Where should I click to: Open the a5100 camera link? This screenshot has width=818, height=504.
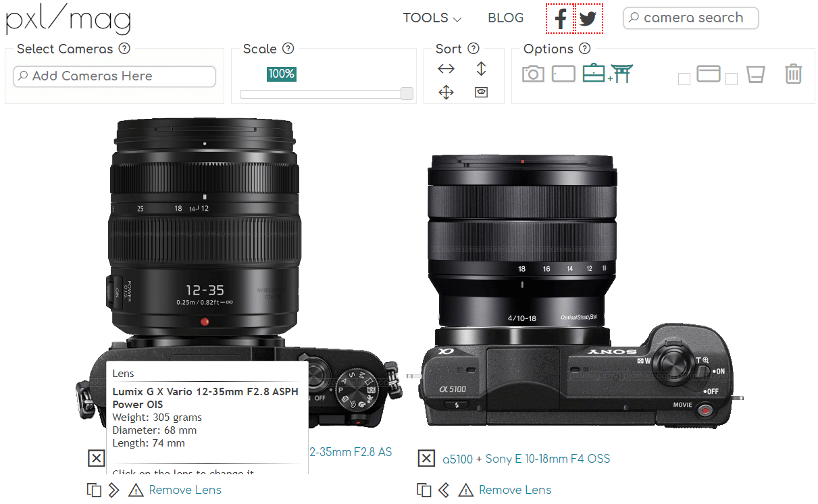tap(457, 459)
